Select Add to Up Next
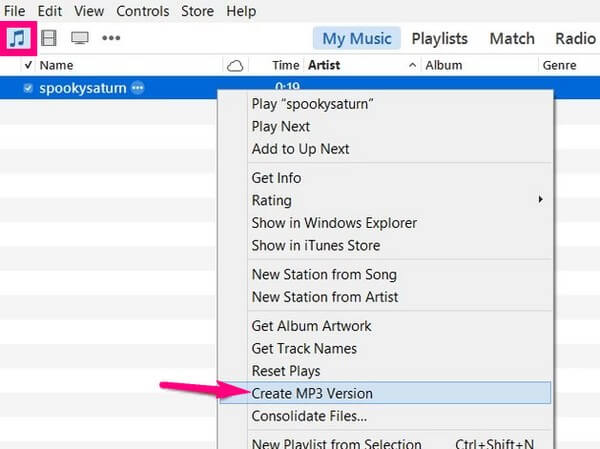Screen dimensions: 600x449 click(386, 149)
